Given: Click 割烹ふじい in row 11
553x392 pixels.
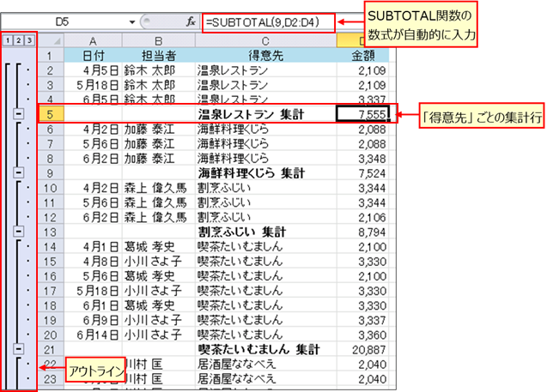Looking at the screenshot, I should 265,202.
